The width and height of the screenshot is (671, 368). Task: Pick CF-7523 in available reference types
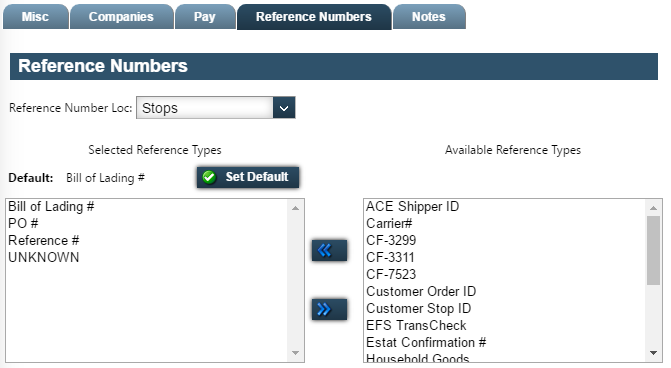coord(391,274)
